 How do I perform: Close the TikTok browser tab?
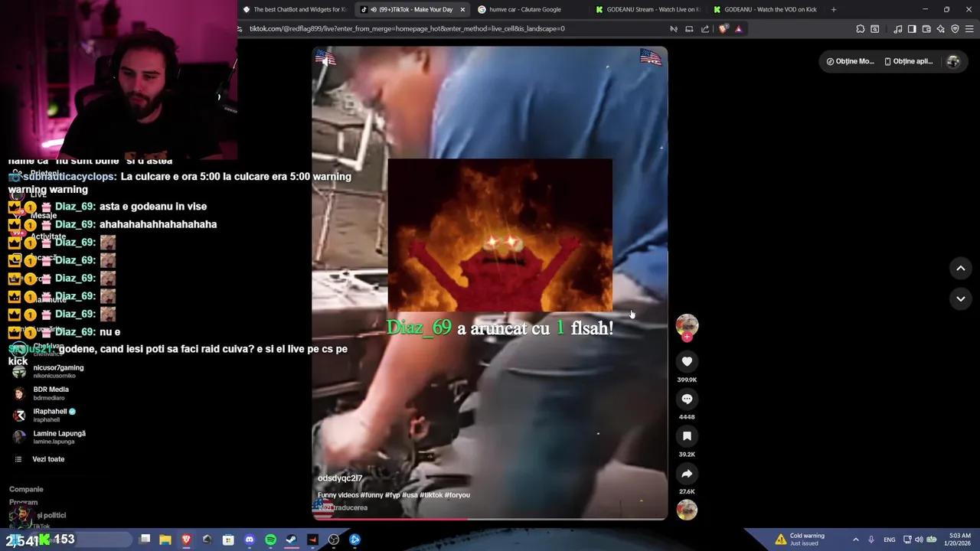pyautogui.click(x=462, y=9)
